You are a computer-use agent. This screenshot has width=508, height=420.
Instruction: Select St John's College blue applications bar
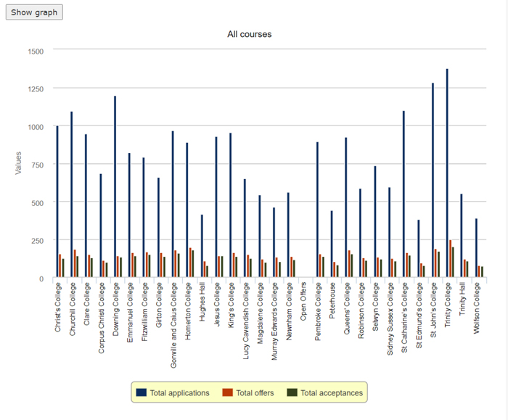[x=433, y=181]
